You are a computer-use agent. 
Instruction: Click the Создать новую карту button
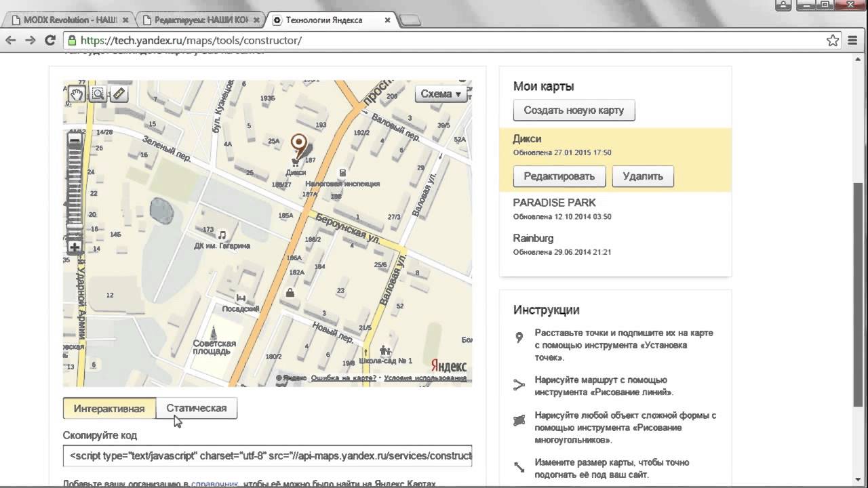574,110
